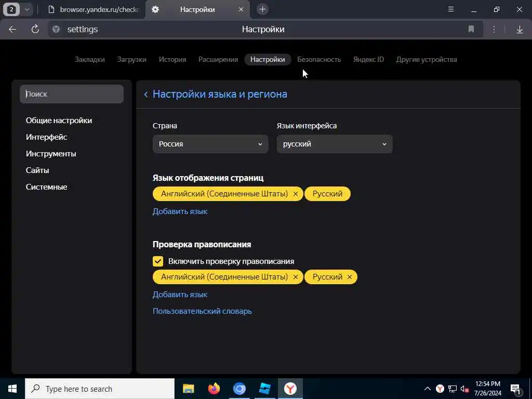532x399 pixels.
Task: Open the Язык интерфейса dropdown
Action: pyautogui.click(x=335, y=144)
